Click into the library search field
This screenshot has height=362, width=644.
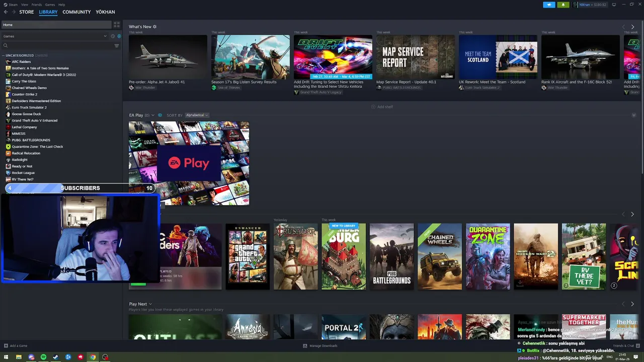pos(57,46)
